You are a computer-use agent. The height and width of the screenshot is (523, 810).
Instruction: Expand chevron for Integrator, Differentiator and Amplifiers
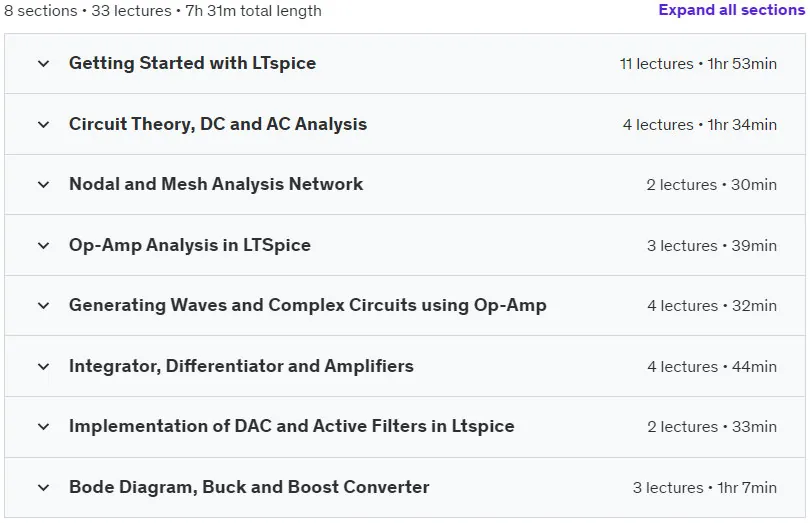coord(44,366)
